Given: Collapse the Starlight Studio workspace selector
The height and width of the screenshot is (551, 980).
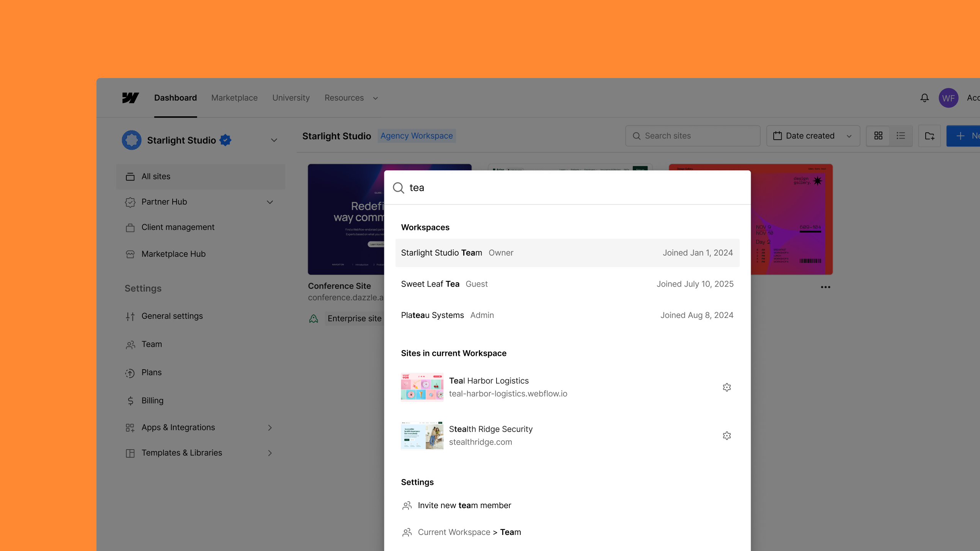Looking at the screenshot, I should coord(273,140).
